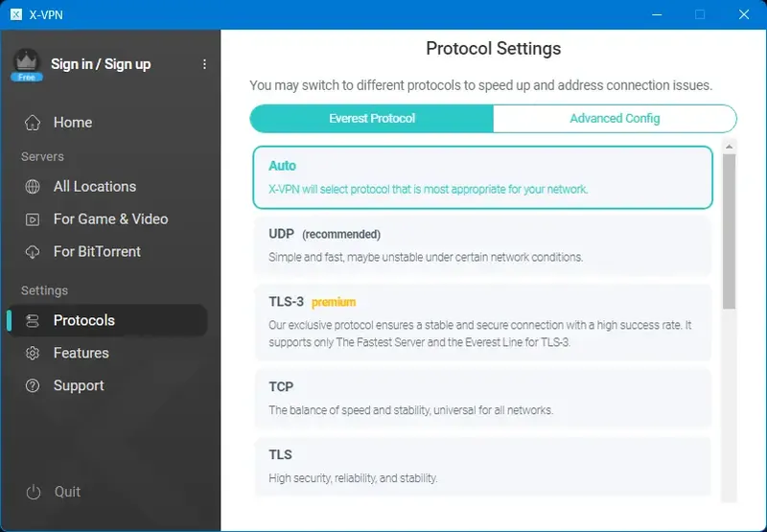Click the scrollbar up arrow
The height and width of the screenshot is (532, 767).
click(729, 147)
